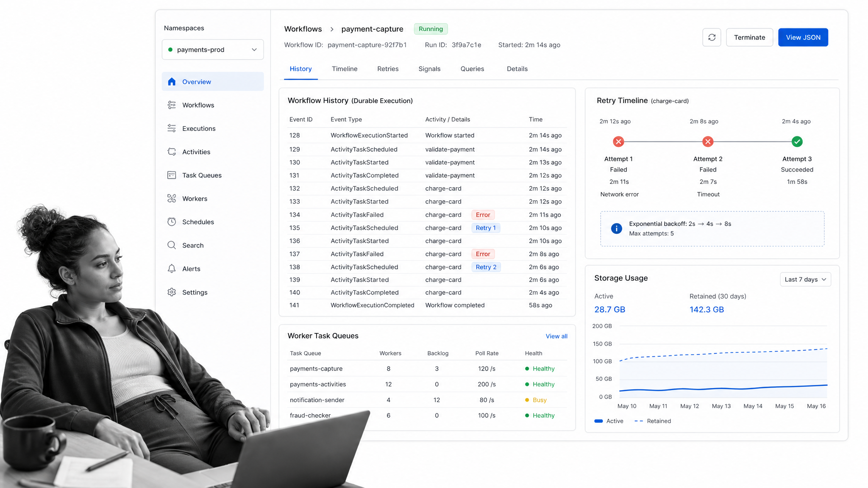Click the Task Queues sidebar icon
Viewport: 868px width, 488px height.
pos(172,175)
